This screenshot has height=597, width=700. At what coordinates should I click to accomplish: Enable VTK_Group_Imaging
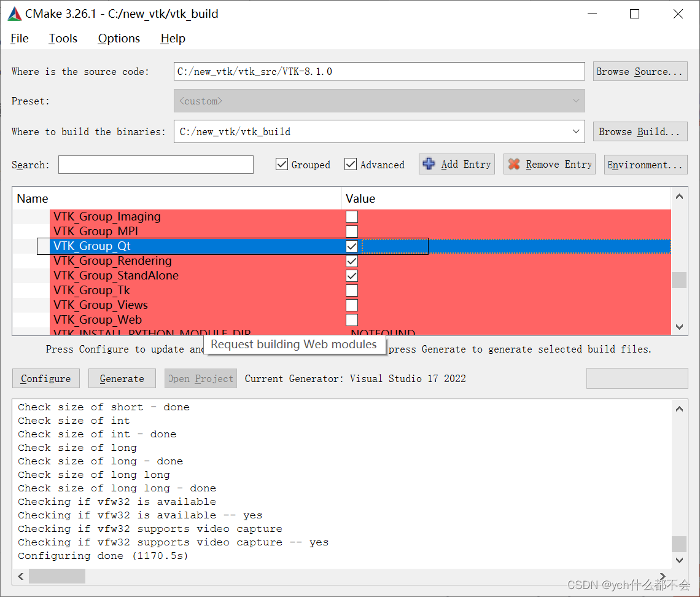(x=351, y=216)
